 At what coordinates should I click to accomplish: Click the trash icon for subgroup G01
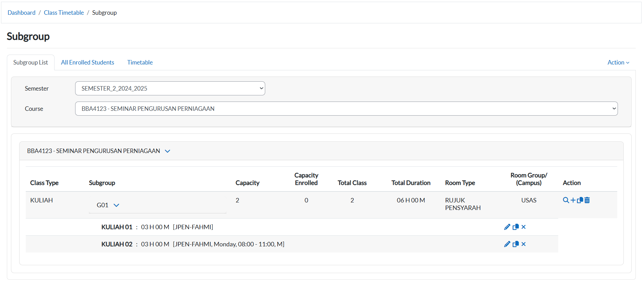coord(587,200)
